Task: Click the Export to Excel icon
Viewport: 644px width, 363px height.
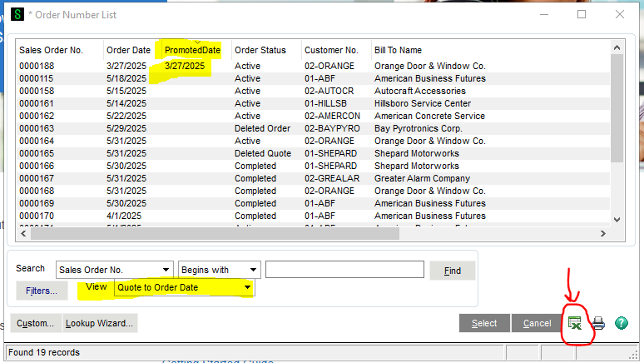Action: click(x=574, y=323)
